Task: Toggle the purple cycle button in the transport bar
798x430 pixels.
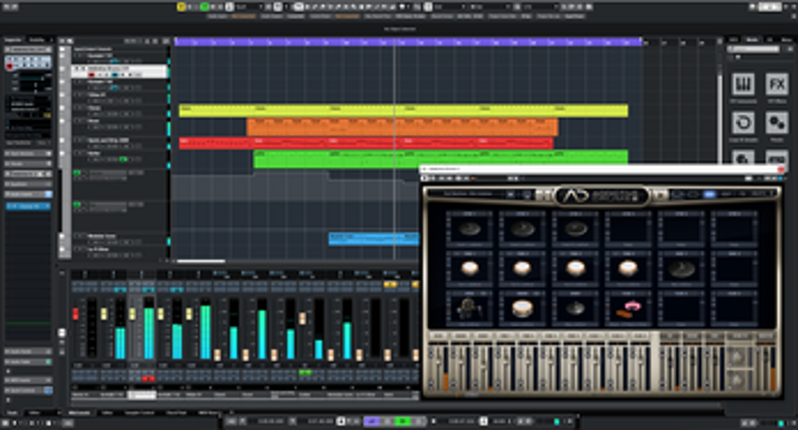Action: tap(372, 421)
